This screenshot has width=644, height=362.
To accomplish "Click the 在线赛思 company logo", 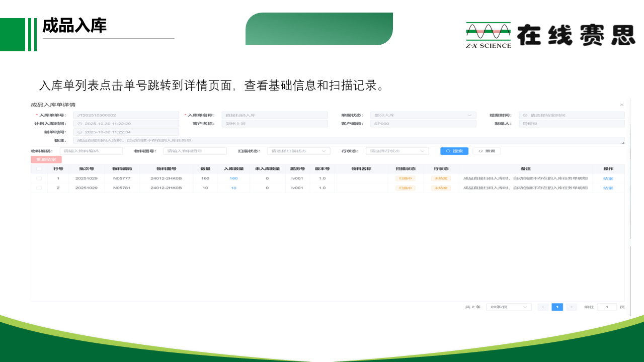I will click(550, 35).
